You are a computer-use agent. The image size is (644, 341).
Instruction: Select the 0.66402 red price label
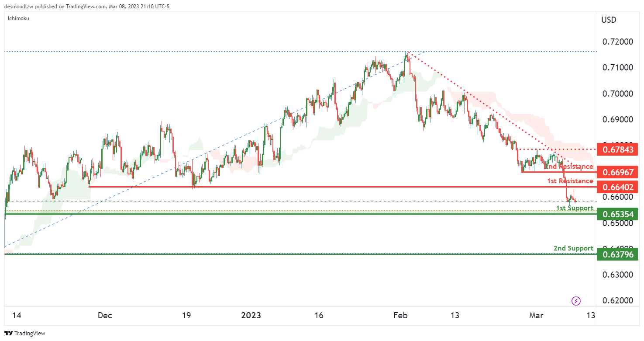click(x=617, y=187)
